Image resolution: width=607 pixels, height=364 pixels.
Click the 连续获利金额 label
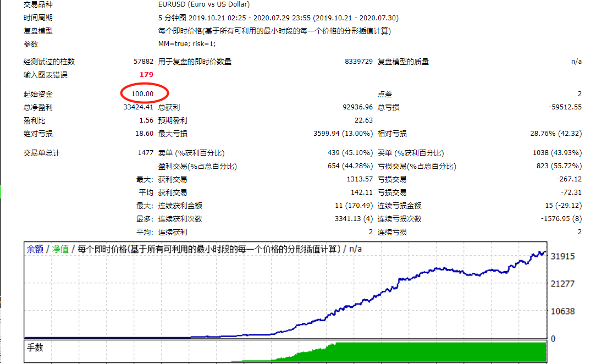click(180, 206)
